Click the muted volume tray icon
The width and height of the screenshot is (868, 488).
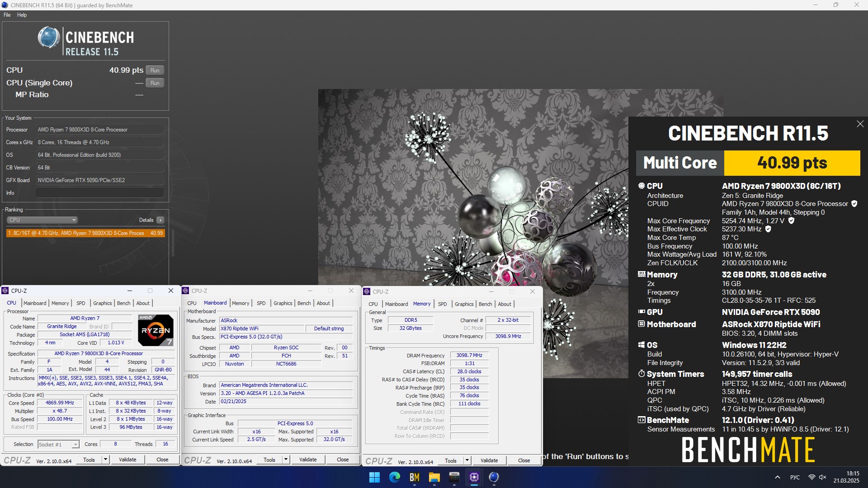click(x=822, y=477)
